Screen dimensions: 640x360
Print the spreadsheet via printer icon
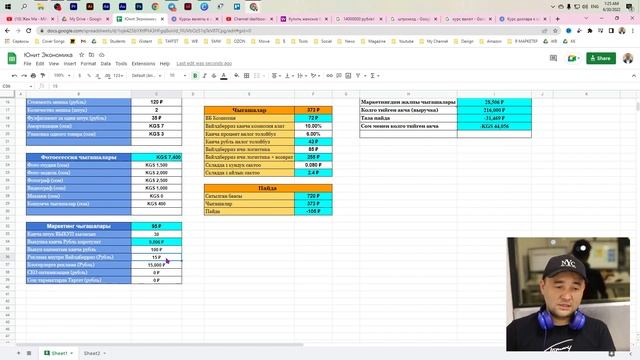point(33,76)
